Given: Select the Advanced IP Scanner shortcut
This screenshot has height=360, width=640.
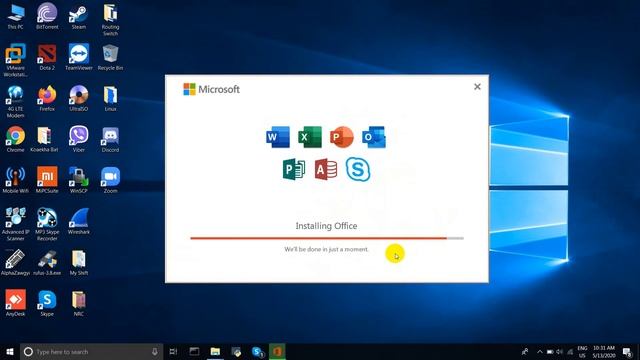Looking at the screenshot, I should pyautogui.click(x=16, y=224).
